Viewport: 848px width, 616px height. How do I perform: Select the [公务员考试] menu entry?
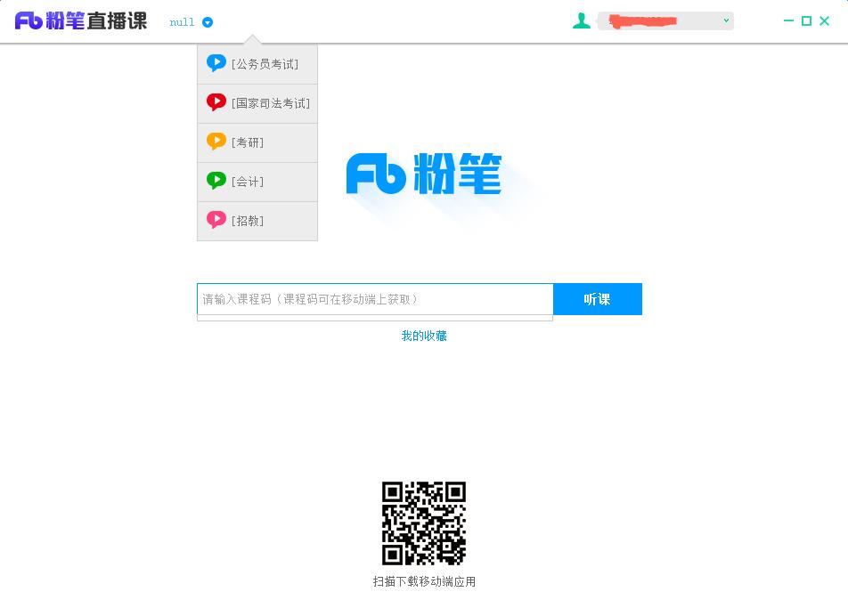(x=257, y=64)
